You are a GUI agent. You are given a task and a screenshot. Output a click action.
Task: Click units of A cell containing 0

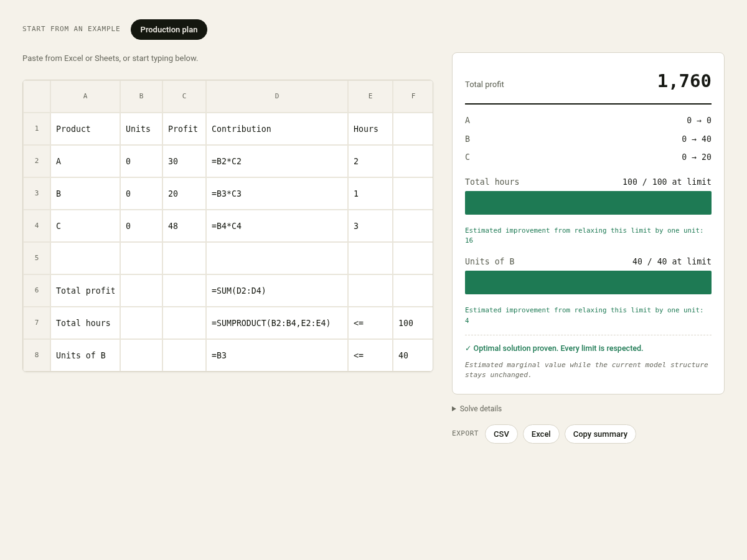pos(141,161)
